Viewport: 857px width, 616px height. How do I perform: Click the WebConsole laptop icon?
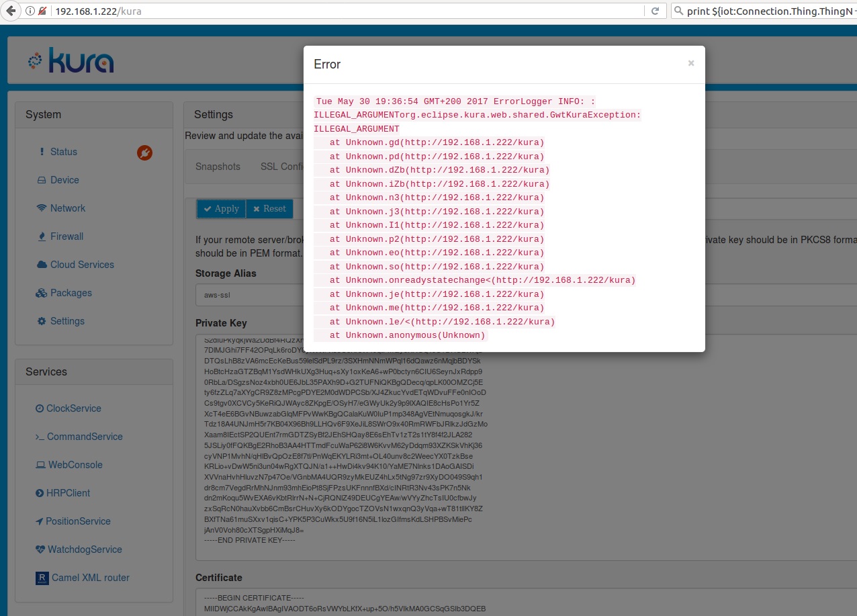(x=40, y=465)
